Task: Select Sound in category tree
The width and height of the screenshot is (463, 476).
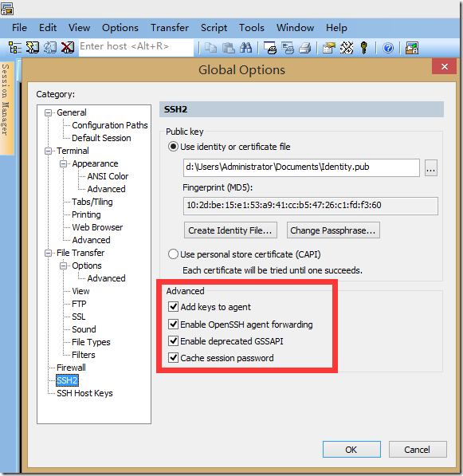Action: coord(84,329)
